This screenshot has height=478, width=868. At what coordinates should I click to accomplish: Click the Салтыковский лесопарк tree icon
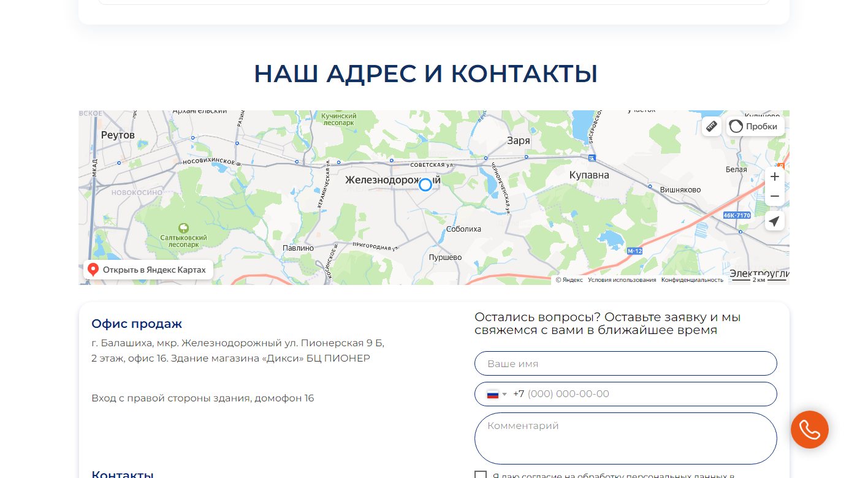coord(183,227)
